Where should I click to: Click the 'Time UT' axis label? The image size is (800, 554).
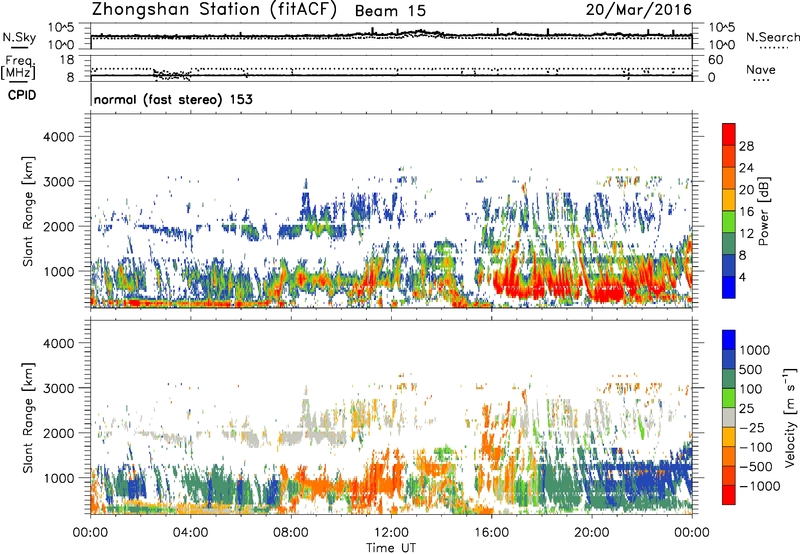point(391,547)
